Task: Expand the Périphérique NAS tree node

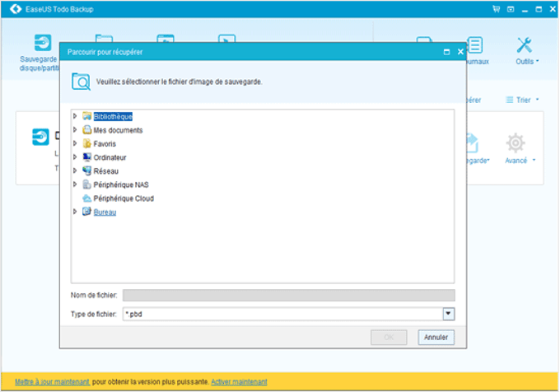Action: point(75,184)
